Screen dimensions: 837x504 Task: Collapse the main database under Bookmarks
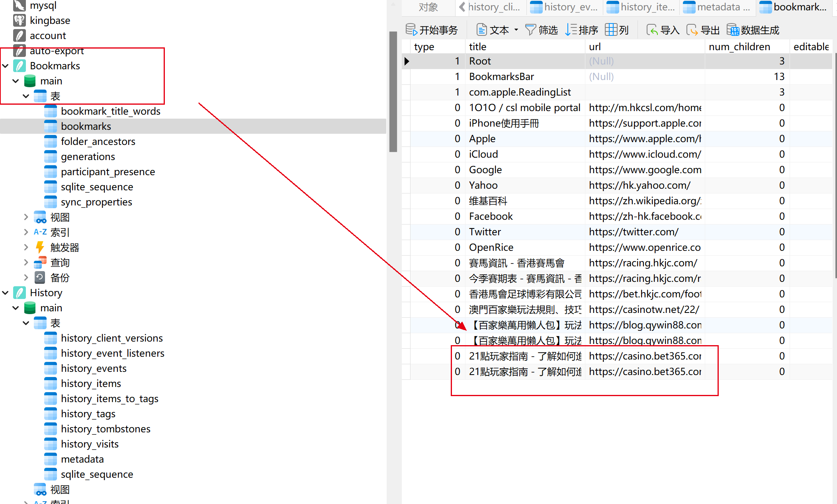click(16, 81)
